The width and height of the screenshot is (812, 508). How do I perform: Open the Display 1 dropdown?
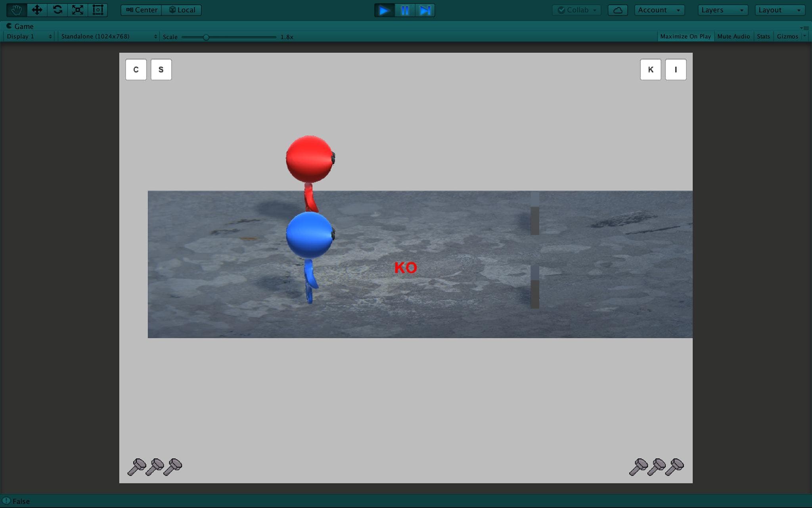click(29, 37)
